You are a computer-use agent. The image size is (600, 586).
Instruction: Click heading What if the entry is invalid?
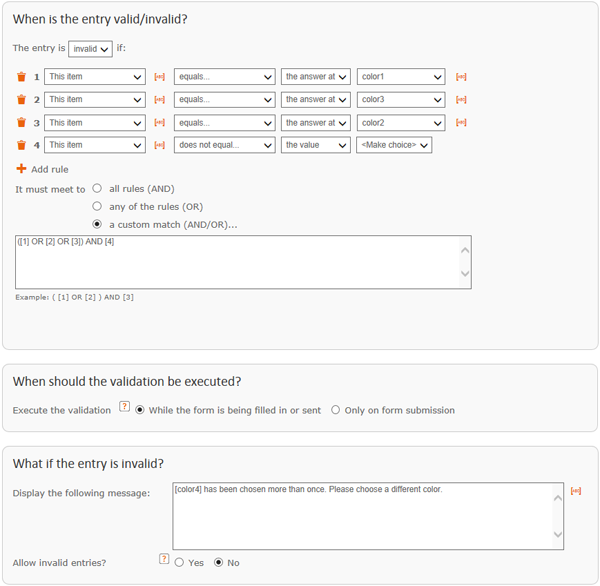point(88,464)
